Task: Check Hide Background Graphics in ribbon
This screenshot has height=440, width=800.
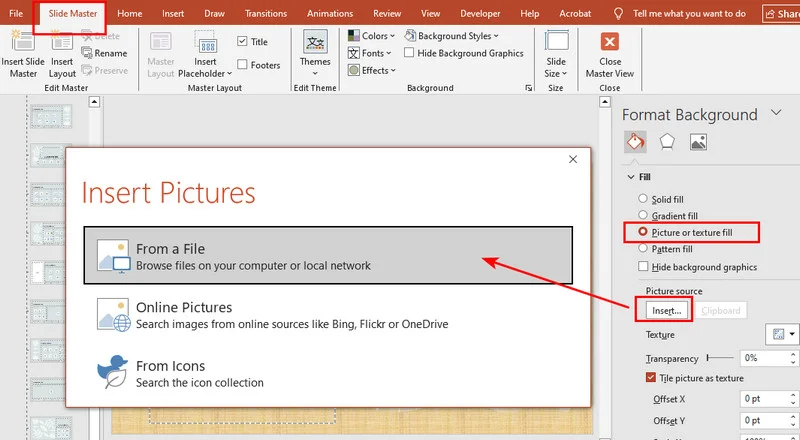Action: tap(409, 53)
